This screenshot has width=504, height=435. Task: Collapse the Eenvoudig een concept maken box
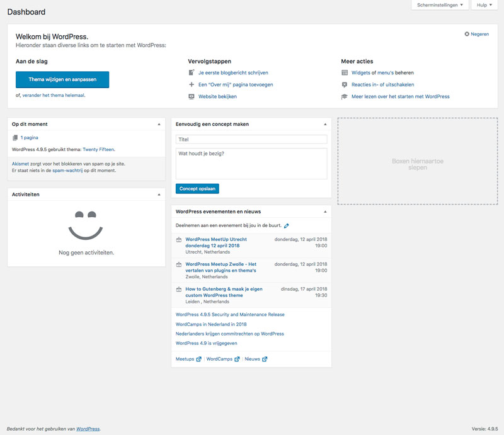(x=325, y=124)
